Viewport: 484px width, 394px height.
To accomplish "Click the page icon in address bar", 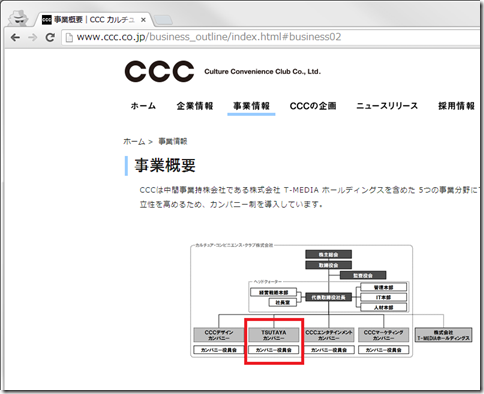I will [x=69, y=37].
